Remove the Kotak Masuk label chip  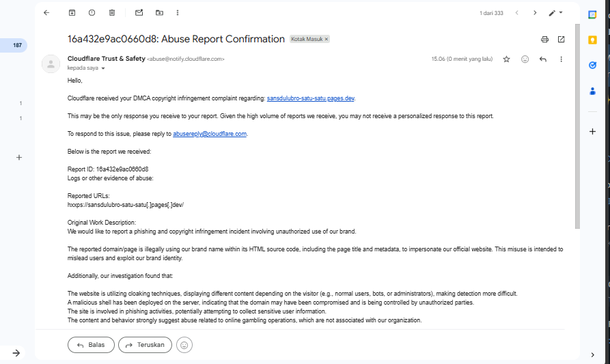pos(327,40)
